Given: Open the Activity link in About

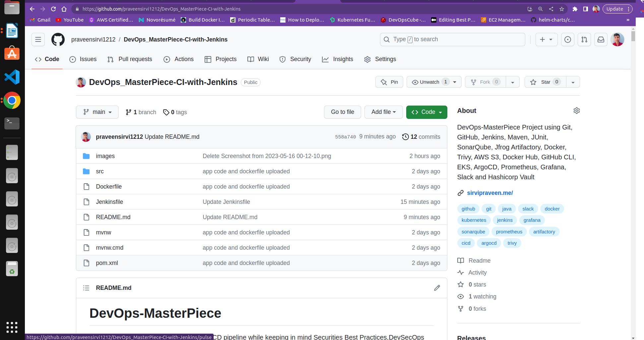Looking at the screenshot, I should (x=477, y=273).
